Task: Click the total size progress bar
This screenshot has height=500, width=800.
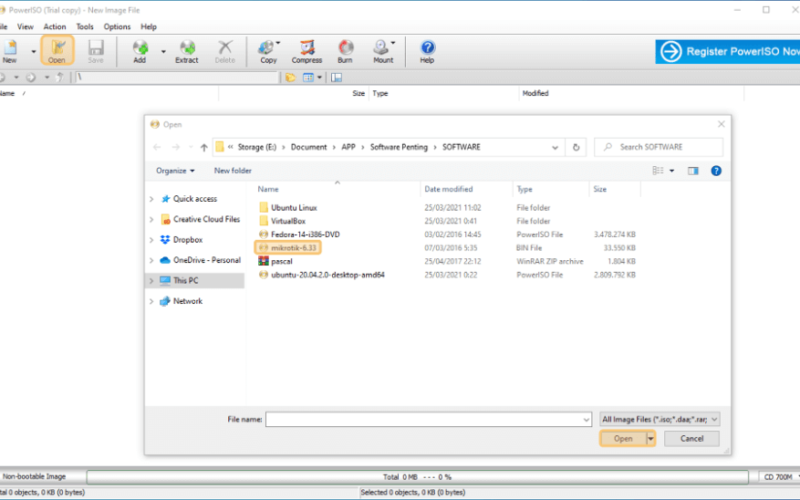Action: [417, 477]
